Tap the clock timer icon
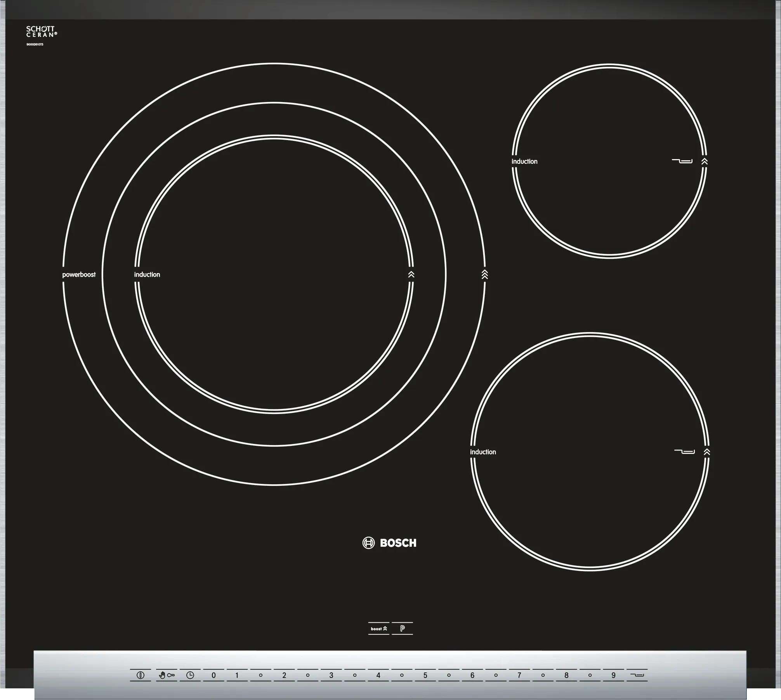Viewport: 781px width, 700px height. tap(190, 675)
